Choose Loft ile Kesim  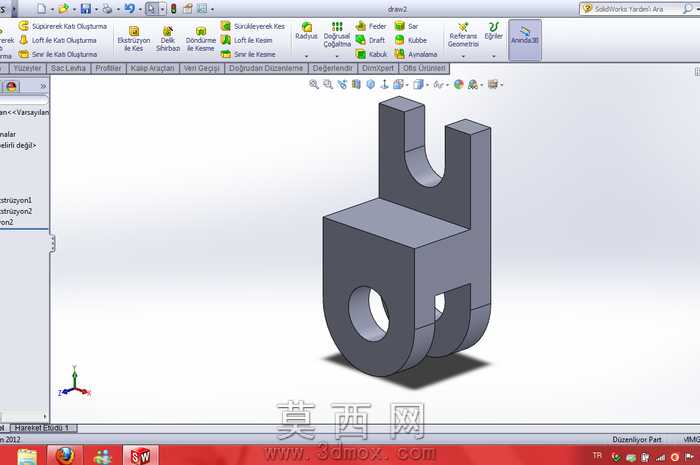click(246, 40)
